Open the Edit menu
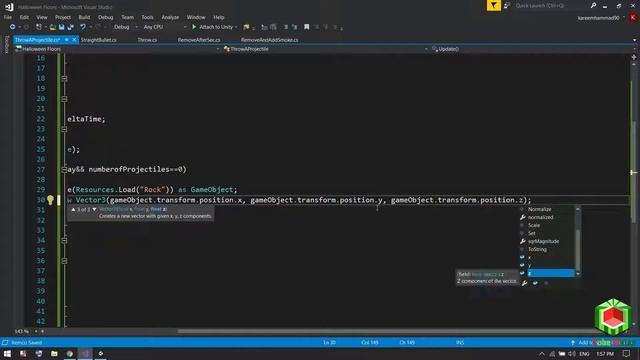640x360 pixels. (x=24, y=17)
